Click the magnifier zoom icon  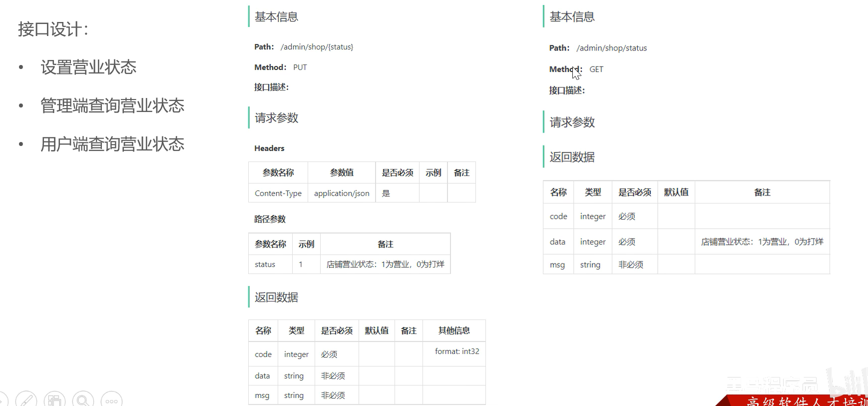[x=83, y=399]
